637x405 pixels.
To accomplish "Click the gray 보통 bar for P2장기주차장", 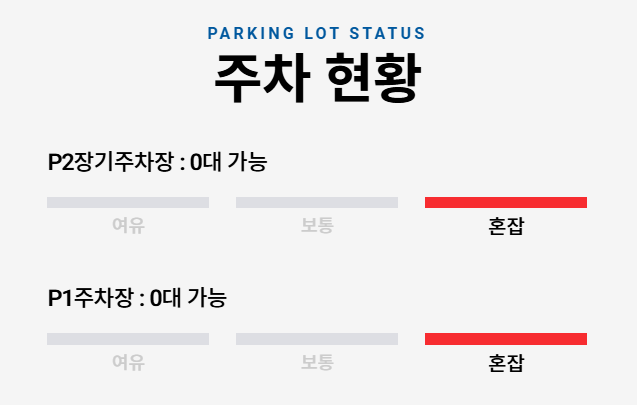I will pos(316,203).
